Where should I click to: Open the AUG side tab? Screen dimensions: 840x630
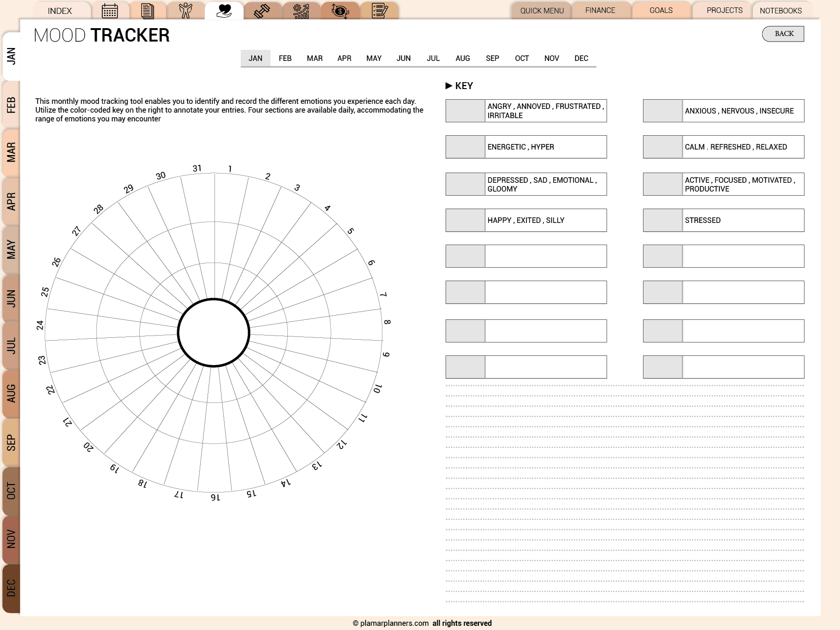[11, 393]
